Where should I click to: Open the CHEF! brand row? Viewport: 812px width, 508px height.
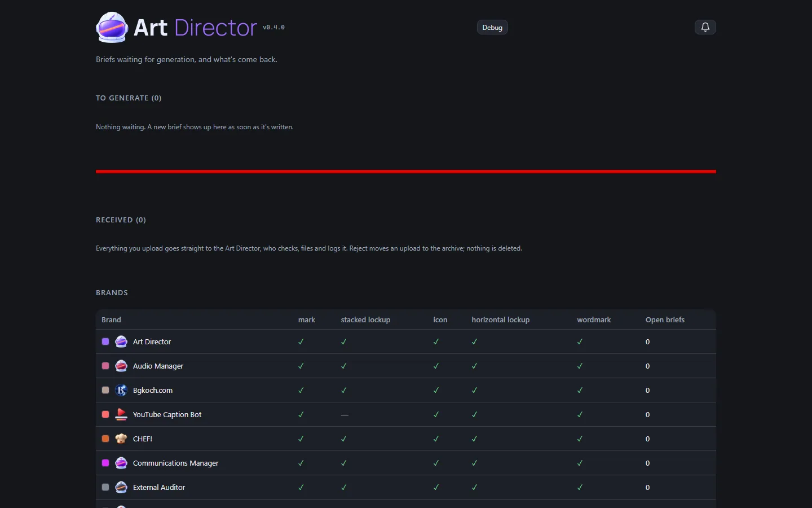(x=406, y=439)
